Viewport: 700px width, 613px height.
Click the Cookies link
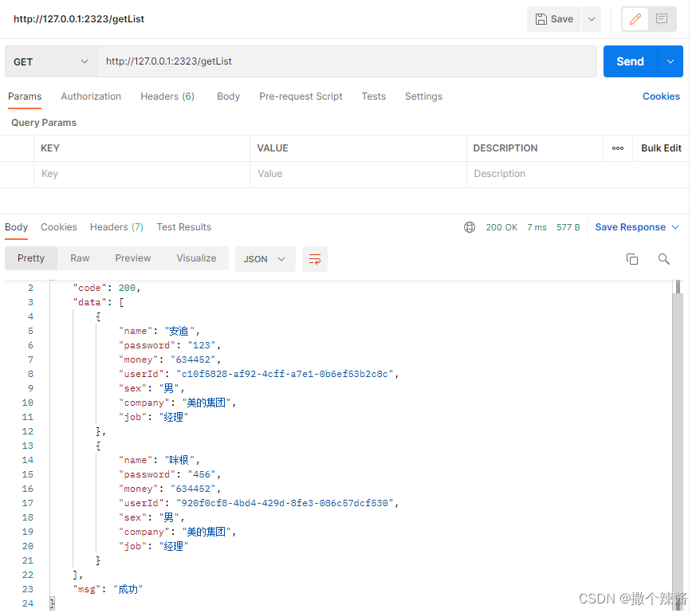pos(661,96)
